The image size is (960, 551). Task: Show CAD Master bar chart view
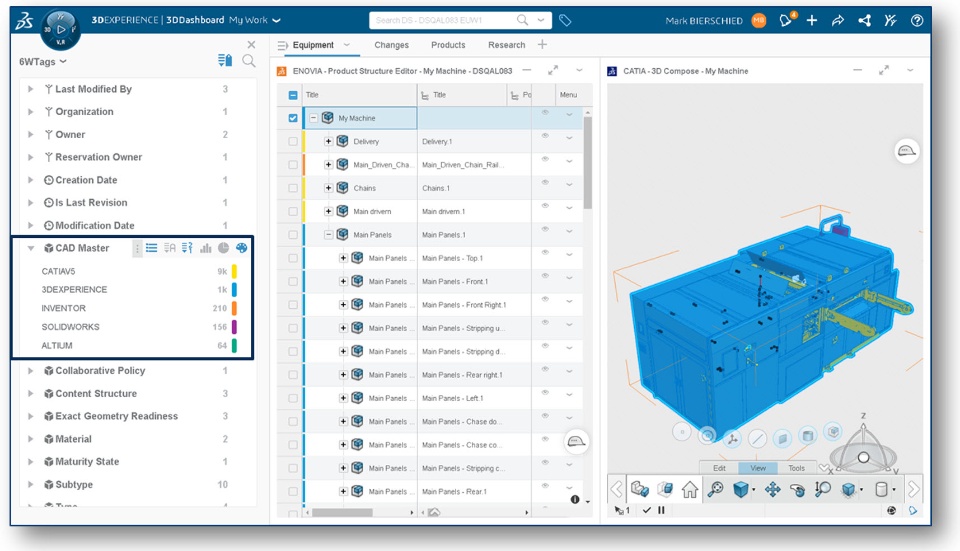[x=206, y=248]
